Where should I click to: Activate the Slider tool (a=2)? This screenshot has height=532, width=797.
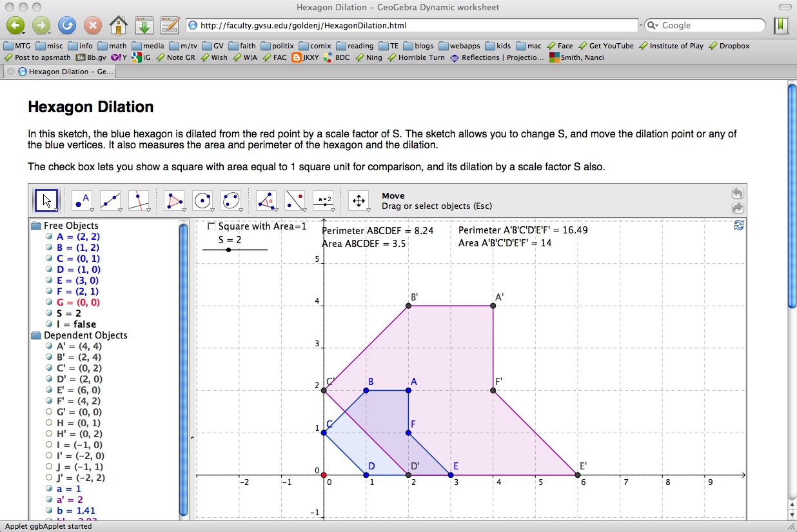click(x=323, y=200)
